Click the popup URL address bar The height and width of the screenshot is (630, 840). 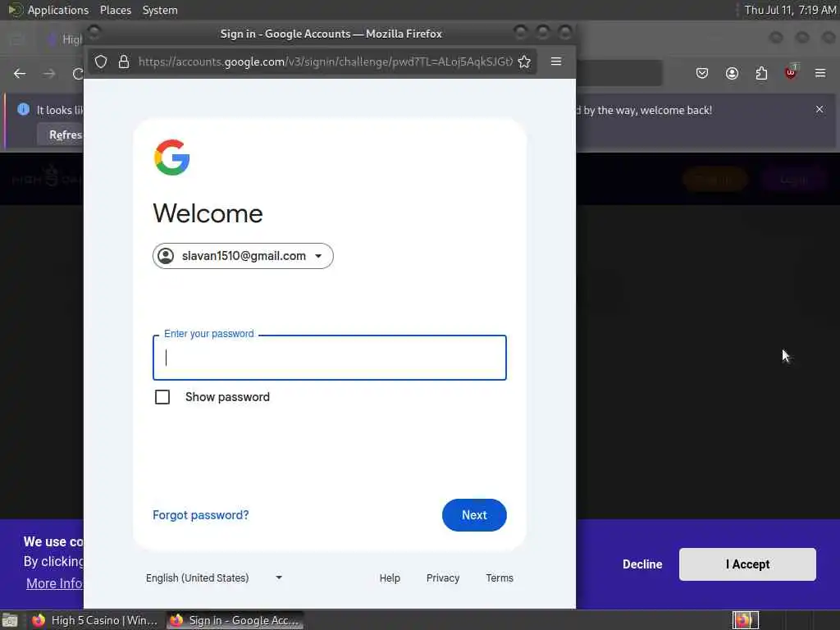coord(325,62)
